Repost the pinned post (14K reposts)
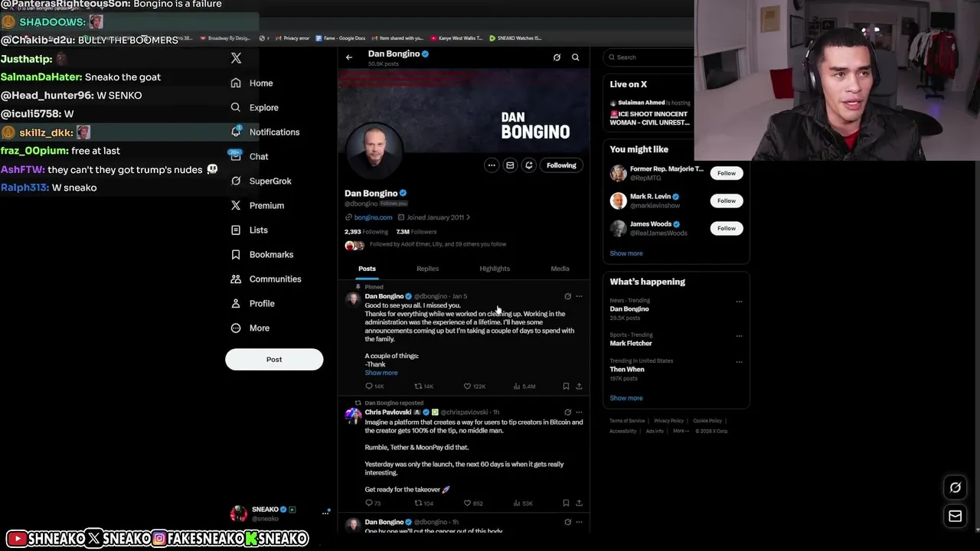 [x=423, y=386]
